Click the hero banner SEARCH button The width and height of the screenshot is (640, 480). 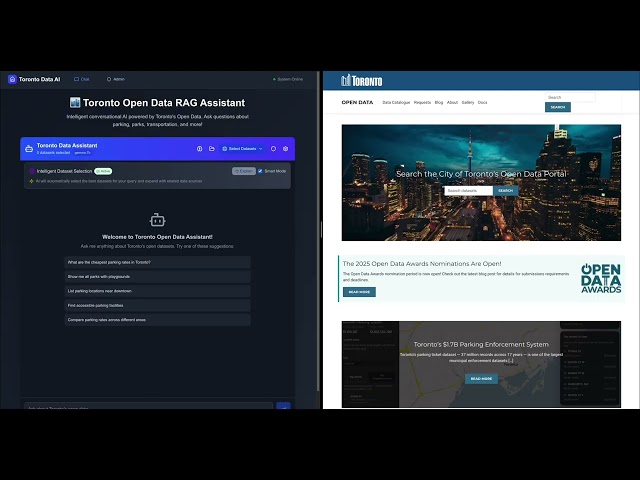tap(506, 191)
